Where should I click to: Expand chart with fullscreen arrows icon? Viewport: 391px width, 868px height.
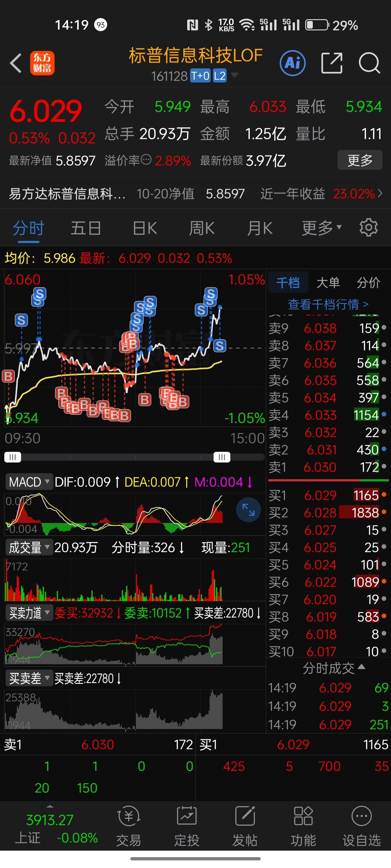(x=248, y=510)
